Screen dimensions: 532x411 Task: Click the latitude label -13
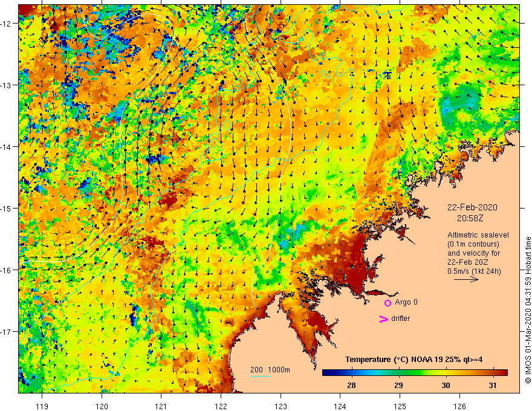click(7, 85)
